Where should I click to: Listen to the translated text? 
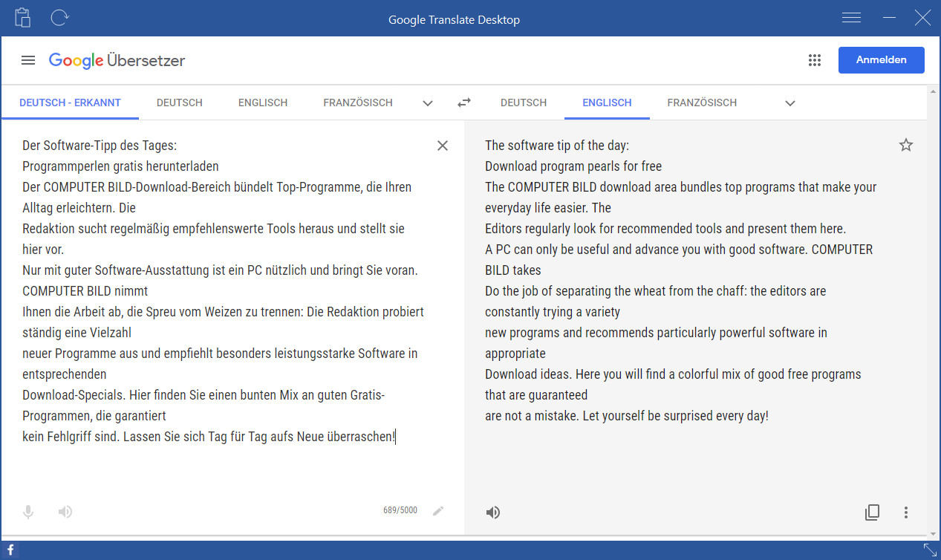(492, 512)
